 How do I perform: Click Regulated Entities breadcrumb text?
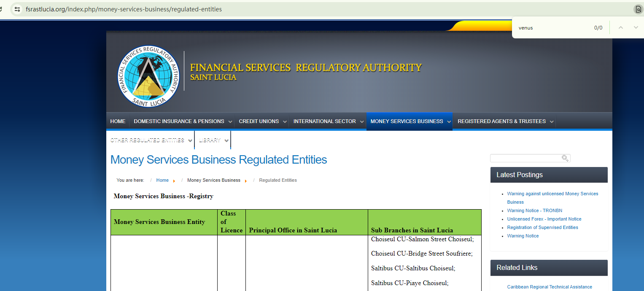coord(278,181)
